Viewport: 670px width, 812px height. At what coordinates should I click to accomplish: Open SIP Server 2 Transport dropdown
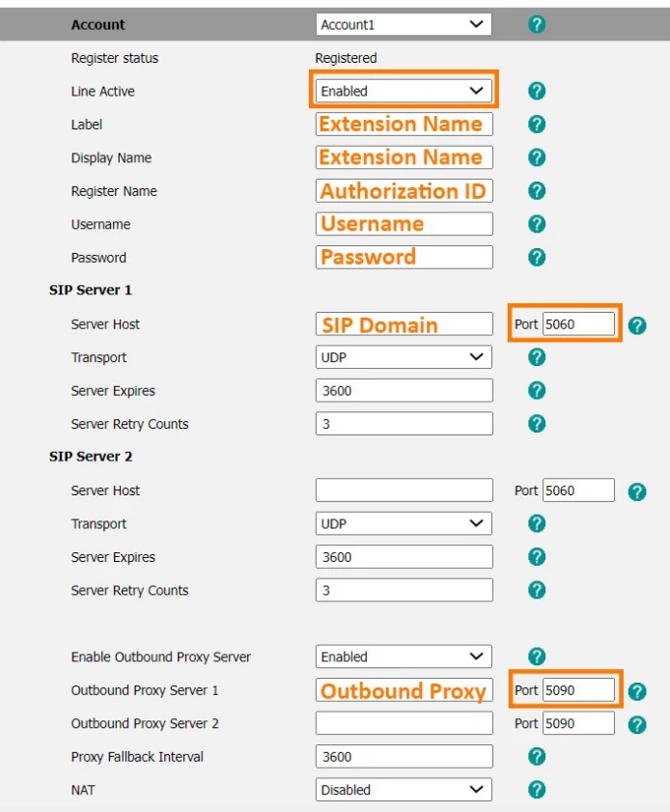pyautogui.click(x=404, y=523)
